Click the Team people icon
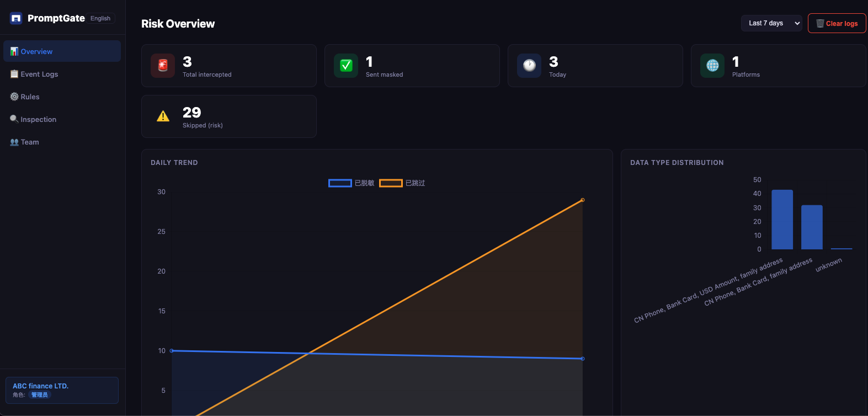This screenshot has height=416, width=868. 14,142
